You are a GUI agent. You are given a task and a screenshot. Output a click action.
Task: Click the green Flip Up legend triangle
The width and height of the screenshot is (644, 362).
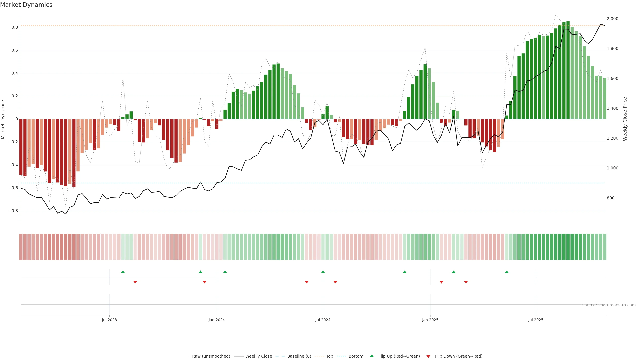point(372,356)
